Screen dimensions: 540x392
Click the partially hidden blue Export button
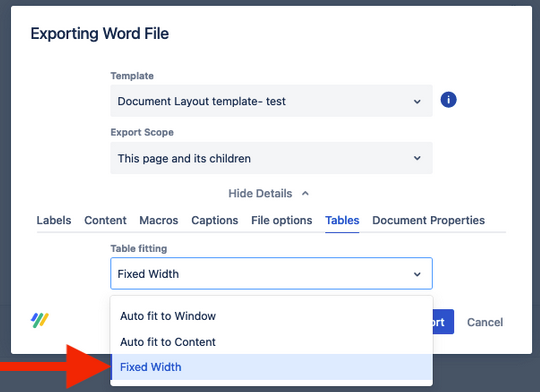(443, 322)
